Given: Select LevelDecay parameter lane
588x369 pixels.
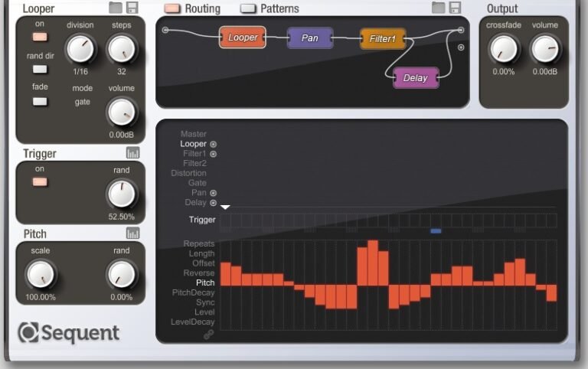Looking at the screenshot, I should click(192, 322).
